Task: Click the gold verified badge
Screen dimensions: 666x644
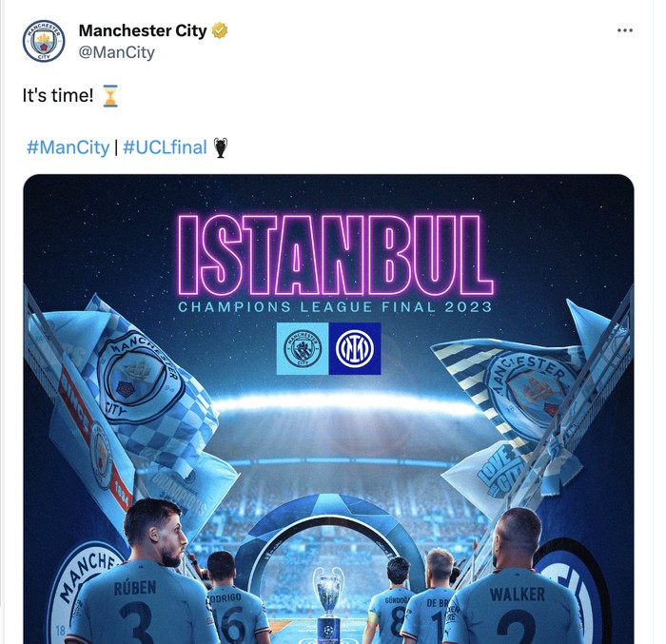Action: click(x=220, y=30)
